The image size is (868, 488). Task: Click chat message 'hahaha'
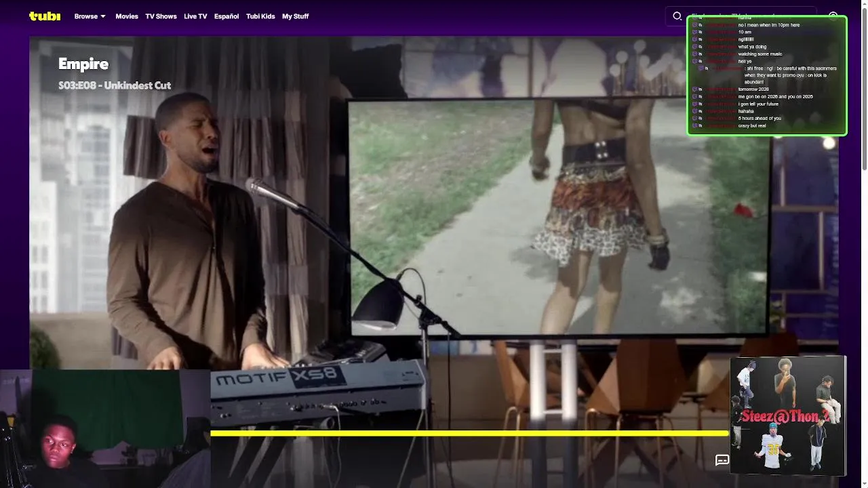(746, 111)
